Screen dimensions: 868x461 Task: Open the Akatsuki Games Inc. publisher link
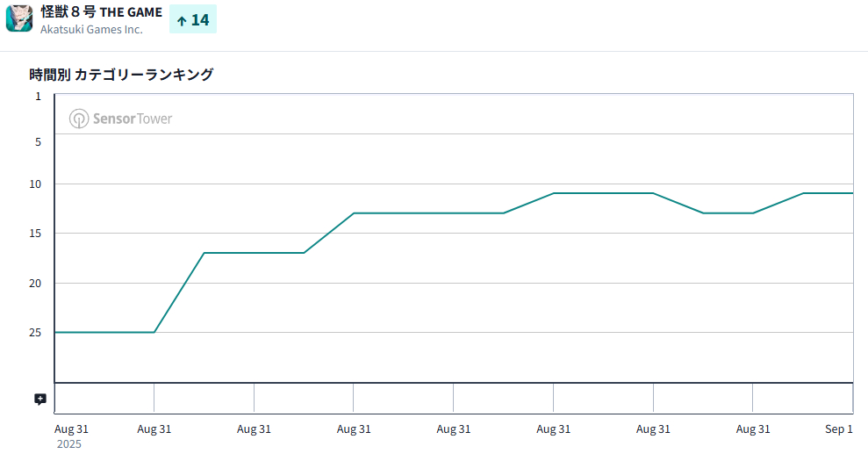(91, 29)
